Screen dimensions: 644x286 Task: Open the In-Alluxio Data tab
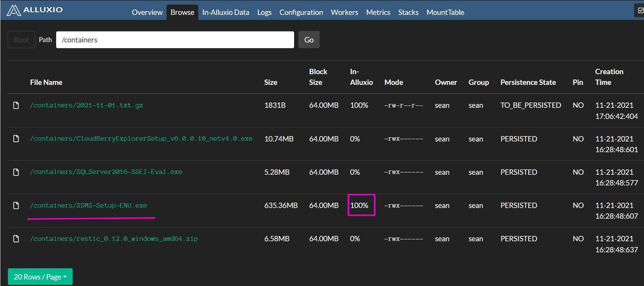(226, 12)
